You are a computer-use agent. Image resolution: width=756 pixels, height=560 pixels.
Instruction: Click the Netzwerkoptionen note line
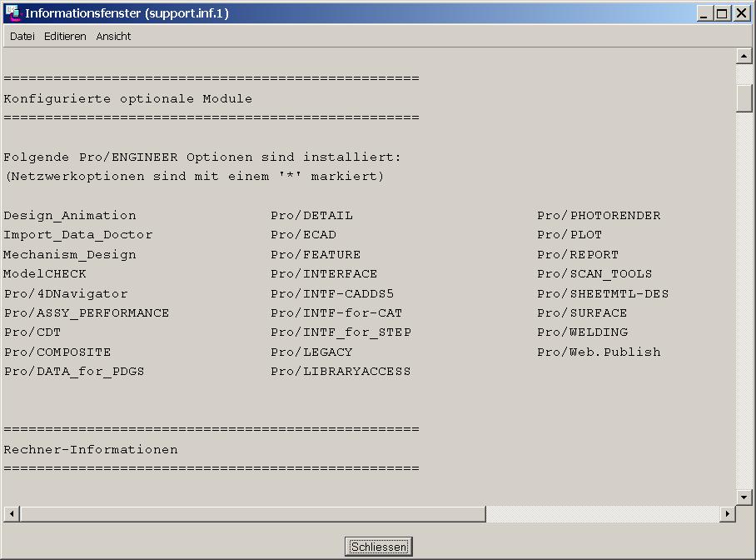click(195, 176)
